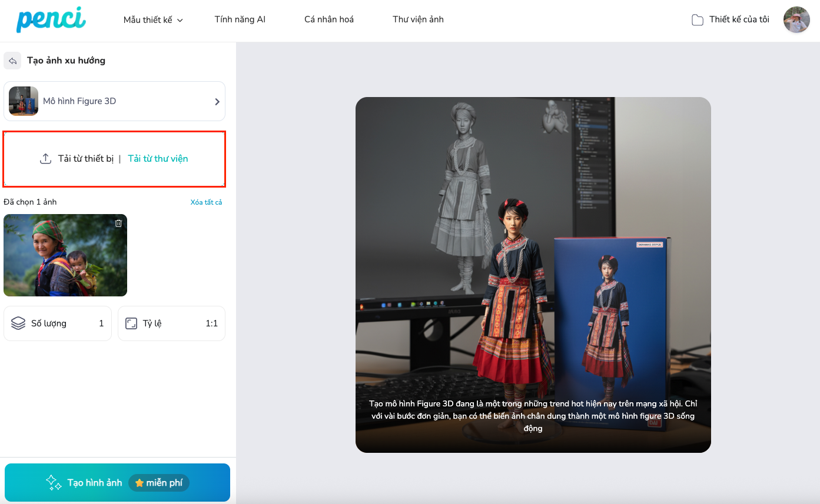Image resolution: width=820 pixels, height=504 pixels.
Task: Click the folder icon for Thiết kế của tôi
Action: click(x=697, y=20)
